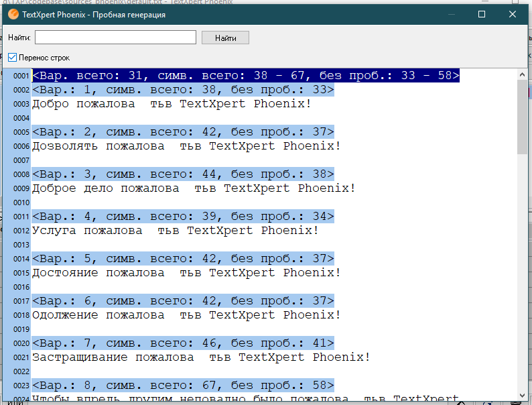Focus the Найти search input field
The width and height of the screenshot is (532, 405).
[115, 38]
